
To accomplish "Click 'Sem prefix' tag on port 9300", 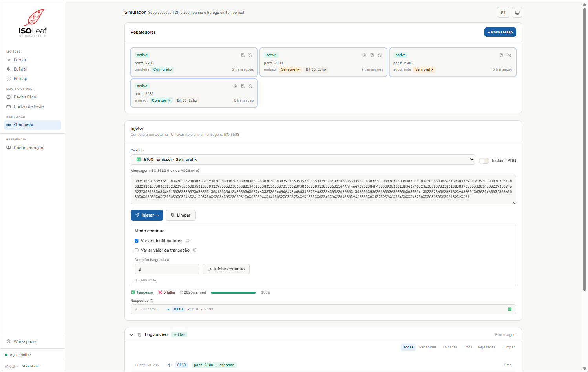I will click(x=424, y=69).
